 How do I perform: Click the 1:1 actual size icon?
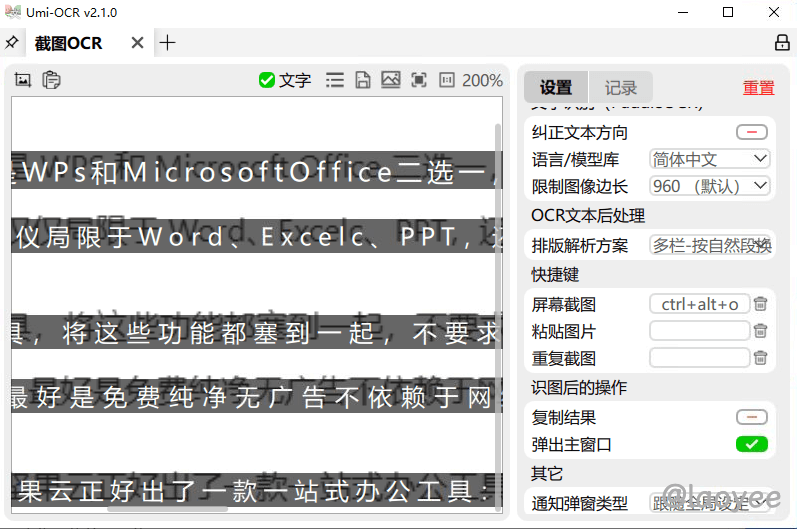(446, 80)
